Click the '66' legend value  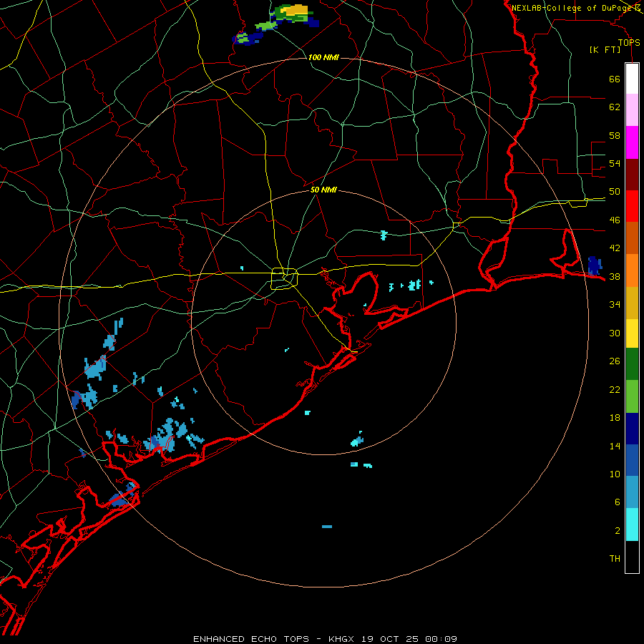[x=615, y=79]
